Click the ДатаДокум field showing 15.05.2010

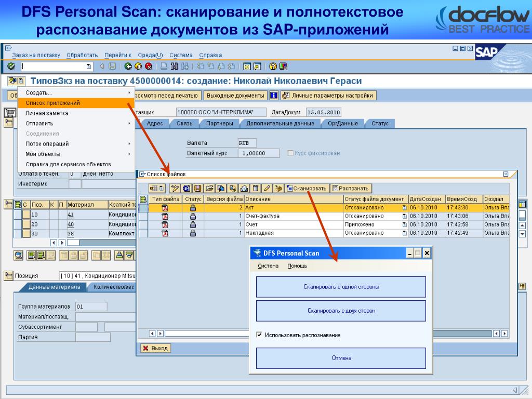[x=323, y=112]
